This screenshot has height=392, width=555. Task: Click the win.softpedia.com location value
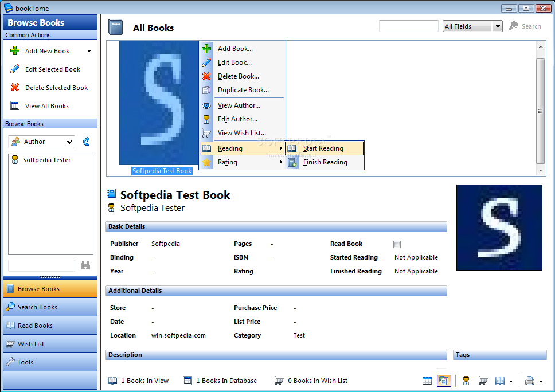point(178,335)
